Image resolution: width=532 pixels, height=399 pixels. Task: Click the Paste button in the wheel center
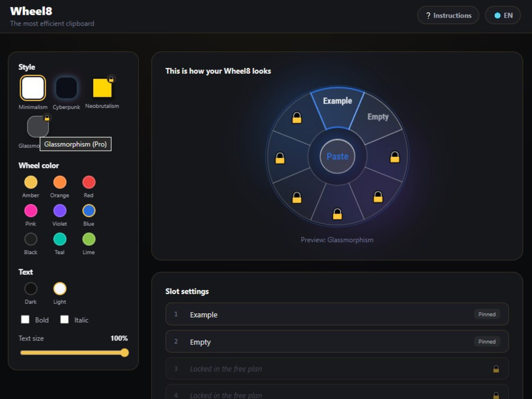click(x=337, y=156)
